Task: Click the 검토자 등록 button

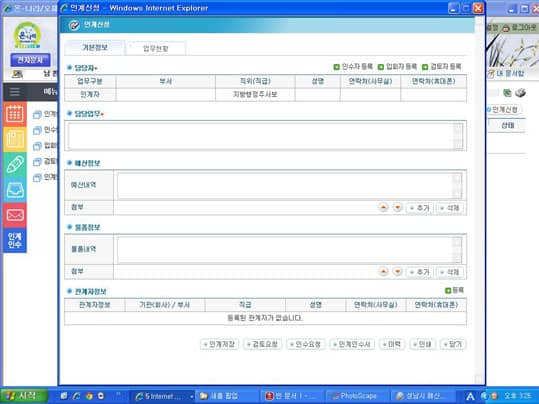Action: pyautogui.click(x=441, y=67)
